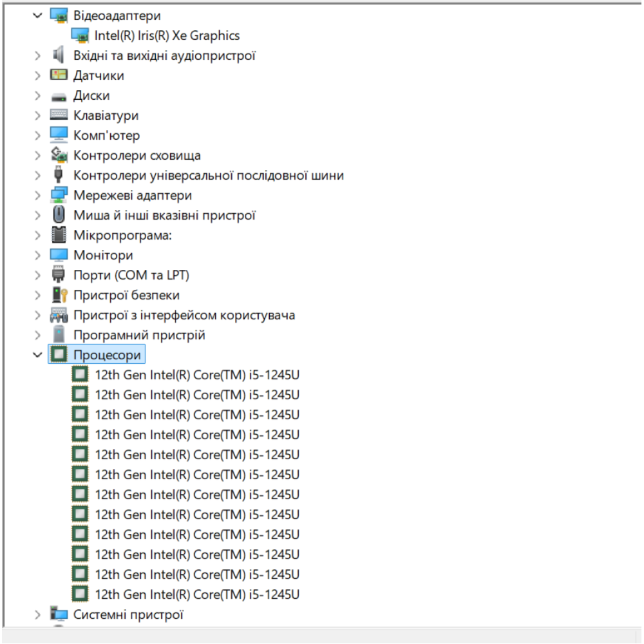644x644 pixels.
Task: Click the Комп'ютер monitor icon
Action: click(x=59, y=135)
